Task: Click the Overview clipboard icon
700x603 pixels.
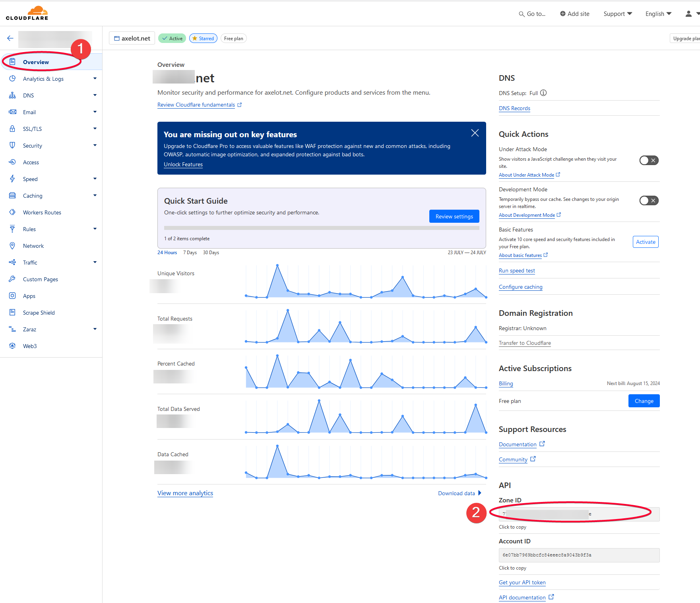Action: pos(12,62)
